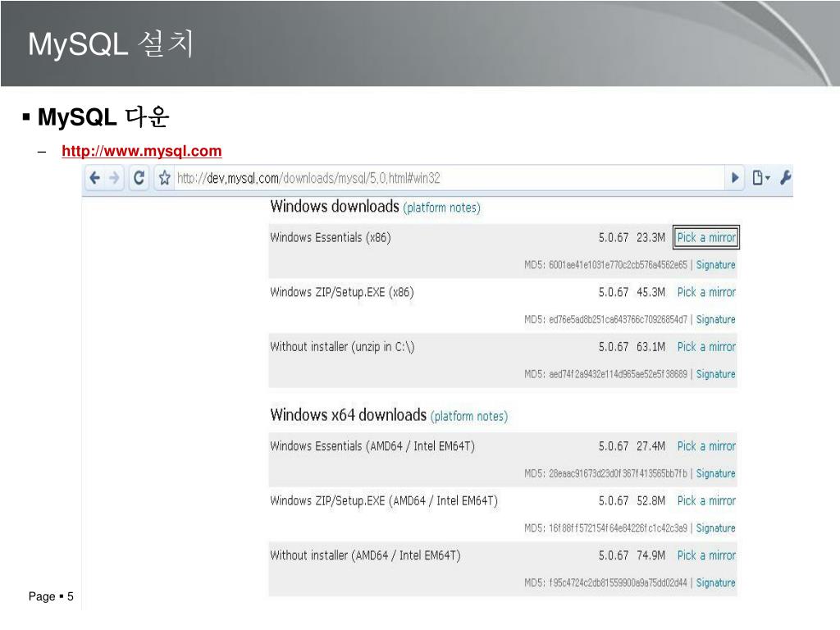Select 'Without installer (AMD64 / Intel EM64T)' text
840x630 pixels.
click(365, 555)
